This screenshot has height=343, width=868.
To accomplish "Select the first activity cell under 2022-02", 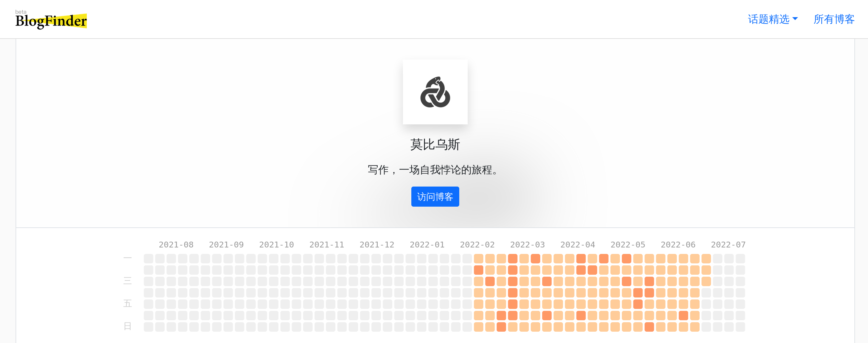I will tap(478, 258).
